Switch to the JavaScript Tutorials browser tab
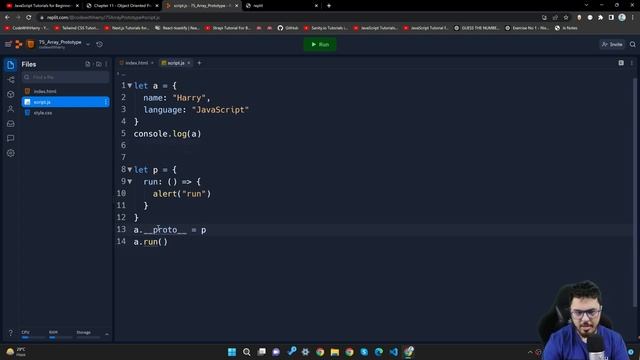 (42, 6)
